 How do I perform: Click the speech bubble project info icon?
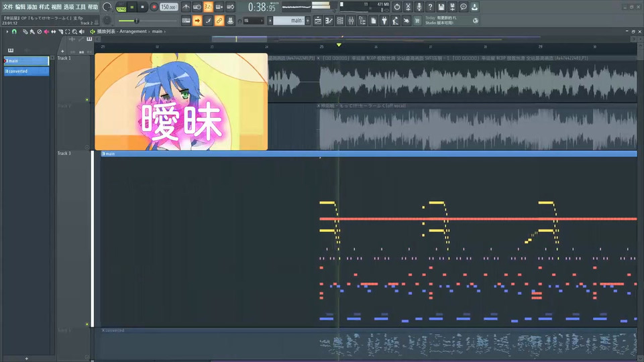464,7
